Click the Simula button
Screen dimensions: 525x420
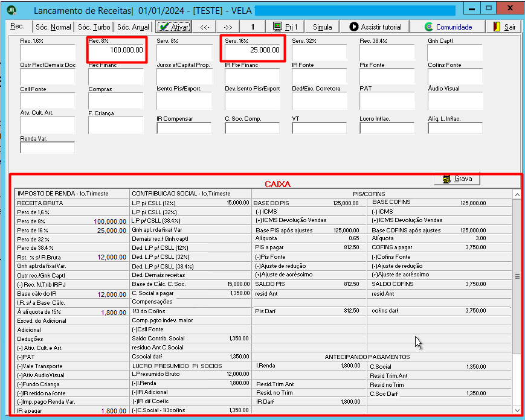[322, 27]
